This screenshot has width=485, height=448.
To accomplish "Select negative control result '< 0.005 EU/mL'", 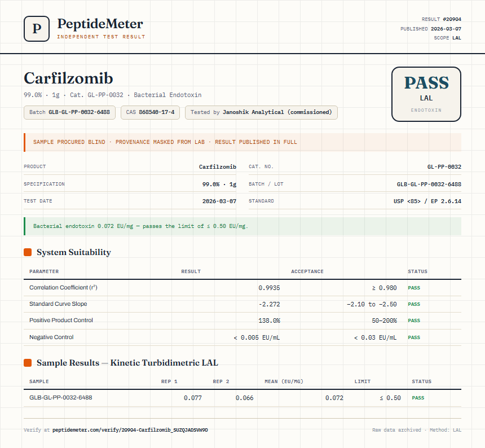I will click(x=257, y=337).
